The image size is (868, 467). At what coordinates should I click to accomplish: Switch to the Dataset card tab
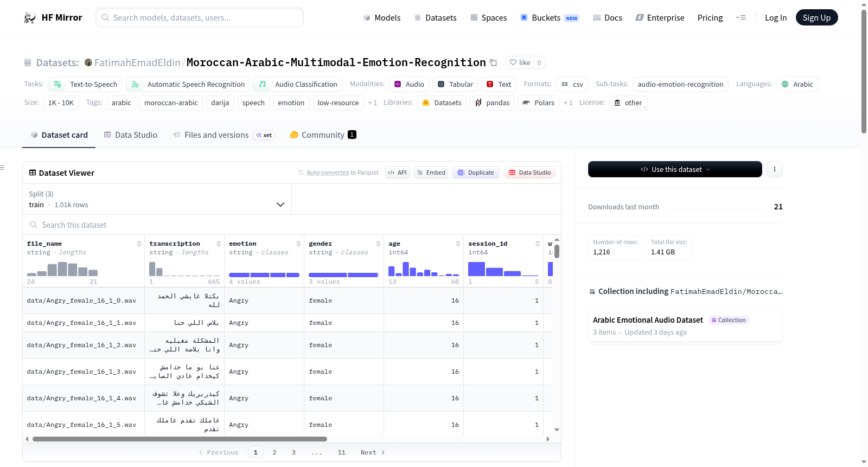[59, 135]
